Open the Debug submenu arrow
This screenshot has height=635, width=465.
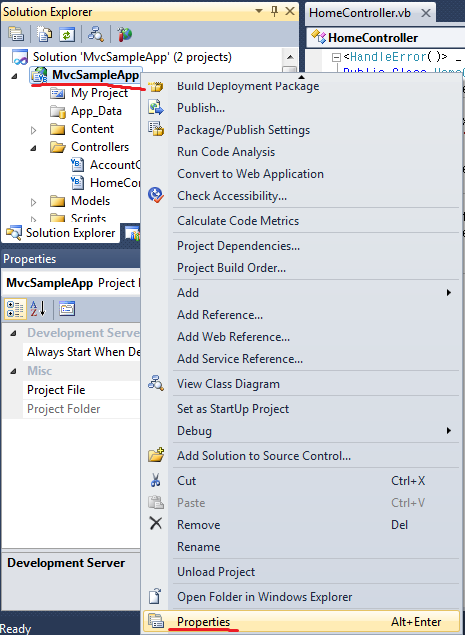(x=449, y=430)
